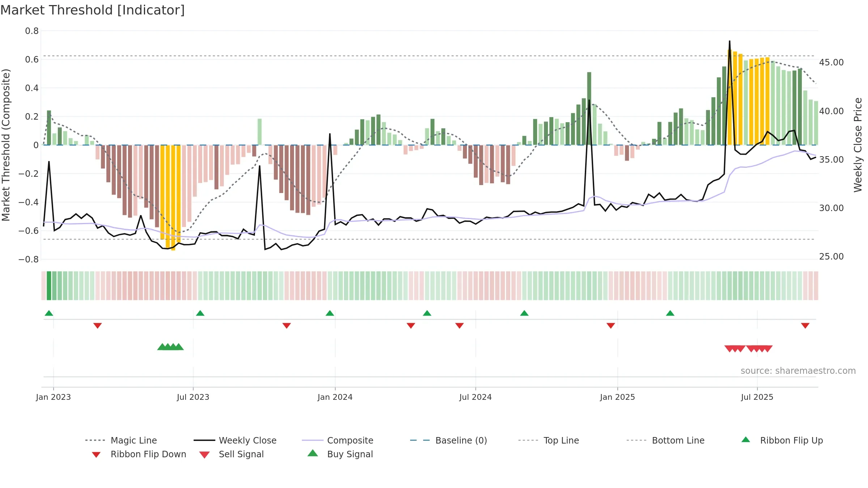Click the Jan 2025 x-axis label
This screenshot has width=868, height=488.
pyautogui.click(x=617, y=397)
